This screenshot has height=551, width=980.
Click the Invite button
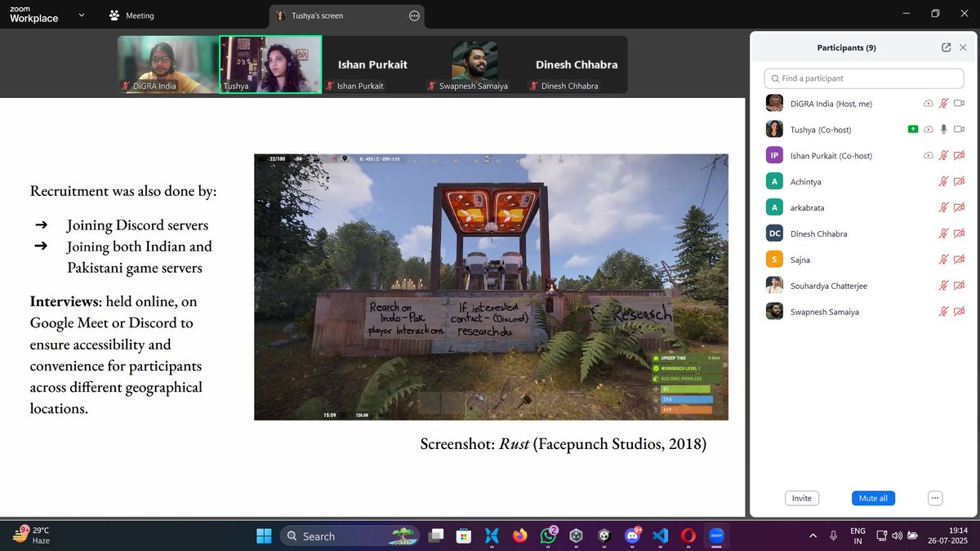click(801, 498)
